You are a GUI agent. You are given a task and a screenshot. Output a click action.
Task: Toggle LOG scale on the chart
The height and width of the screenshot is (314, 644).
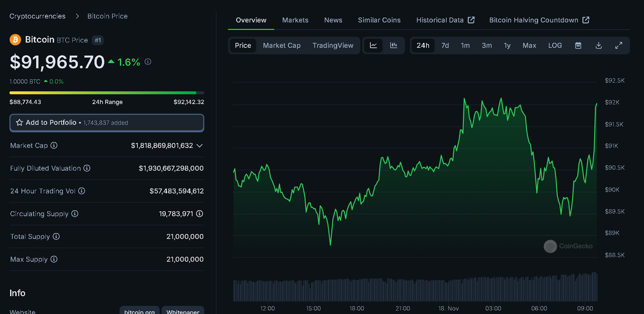click(555, 46)
